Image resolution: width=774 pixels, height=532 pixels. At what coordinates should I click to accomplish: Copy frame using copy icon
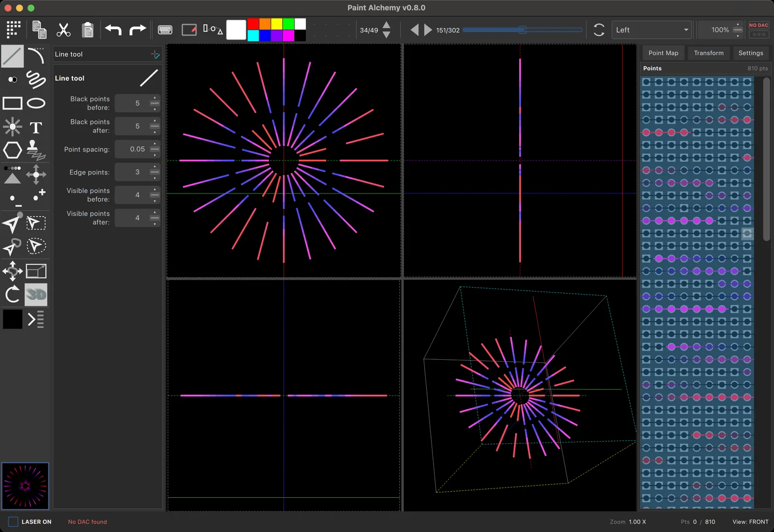[x=39, y=30]
